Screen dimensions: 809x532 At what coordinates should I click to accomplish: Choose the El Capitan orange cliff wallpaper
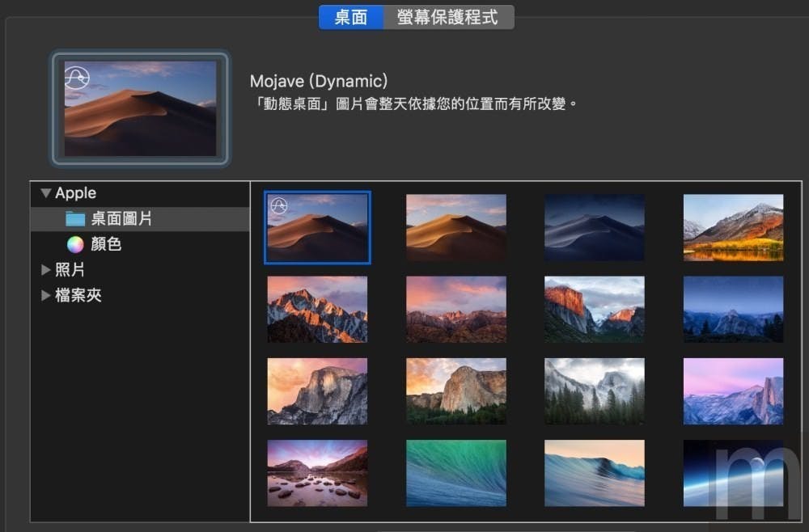click(x=595, y=310)
